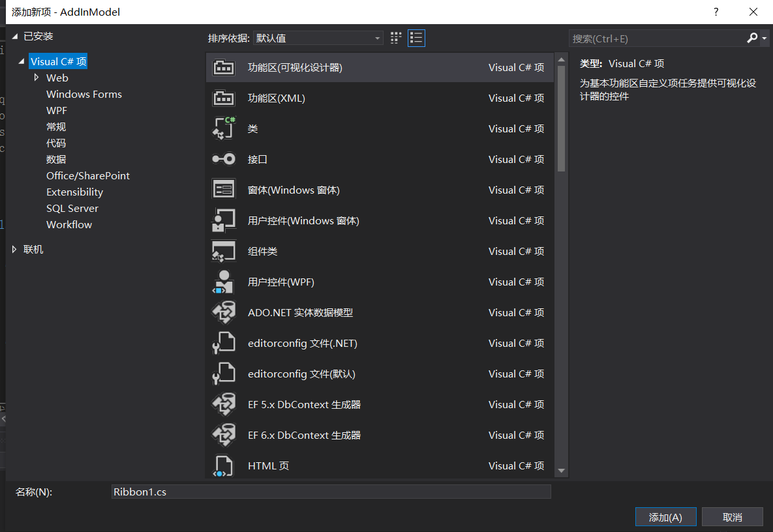Click the Ribbon1.cs name input field
The height and width of the screenshot is (532, 773).
point(331,492)
